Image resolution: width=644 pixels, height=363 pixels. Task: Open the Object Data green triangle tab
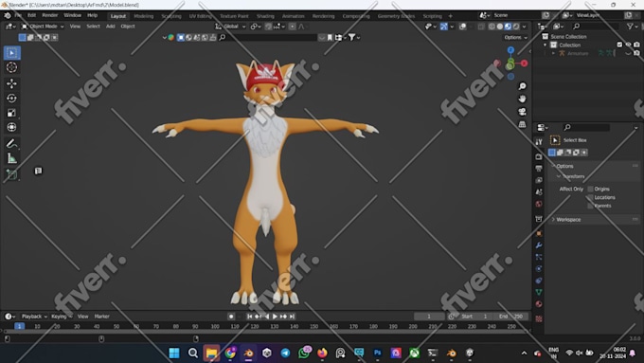coord(539,292)
